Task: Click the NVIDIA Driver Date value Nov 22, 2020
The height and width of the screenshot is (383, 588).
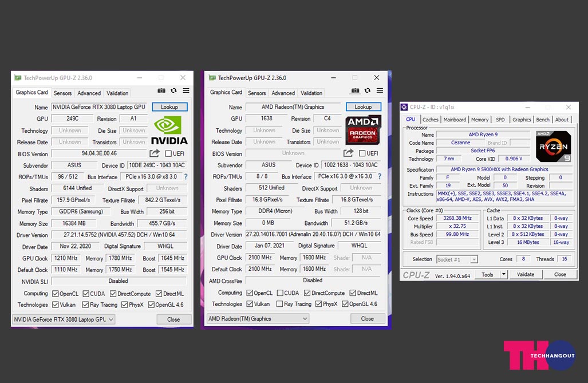Action: tap(76, 246)
